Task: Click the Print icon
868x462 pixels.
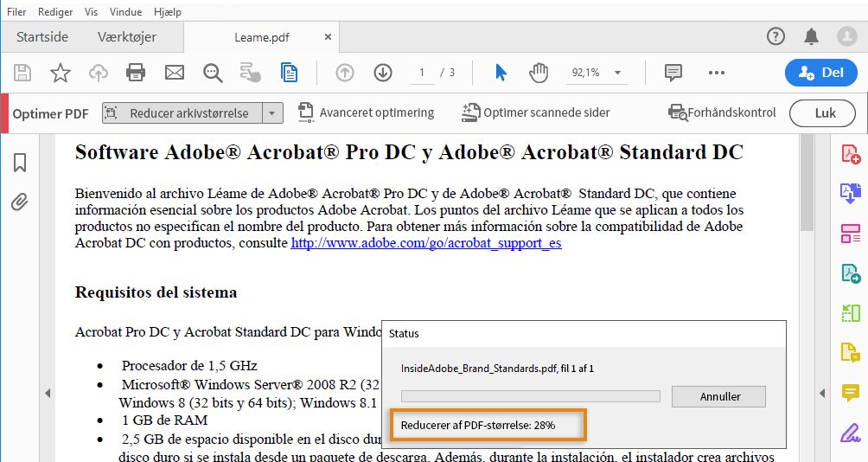Action: click(x=136, y=73)
